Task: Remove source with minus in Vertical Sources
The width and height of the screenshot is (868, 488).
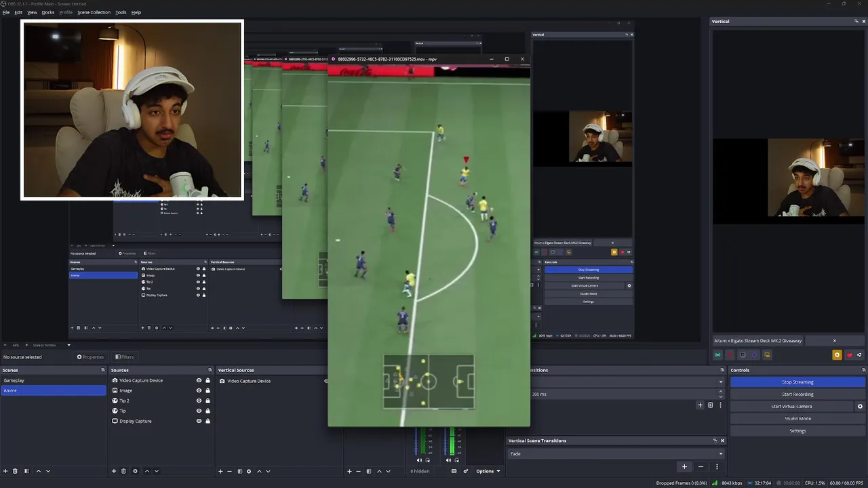Action: pos(229,471)
